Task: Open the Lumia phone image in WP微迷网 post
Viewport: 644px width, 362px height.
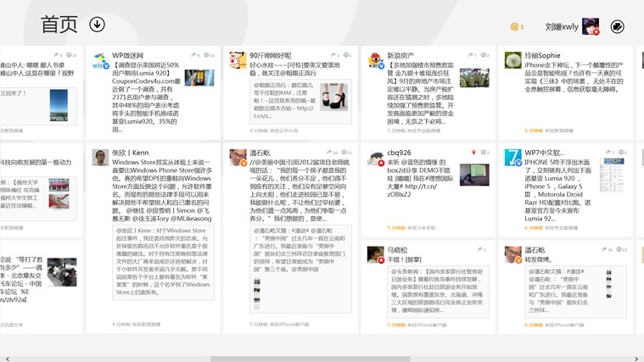Action: tap(199, 78)
